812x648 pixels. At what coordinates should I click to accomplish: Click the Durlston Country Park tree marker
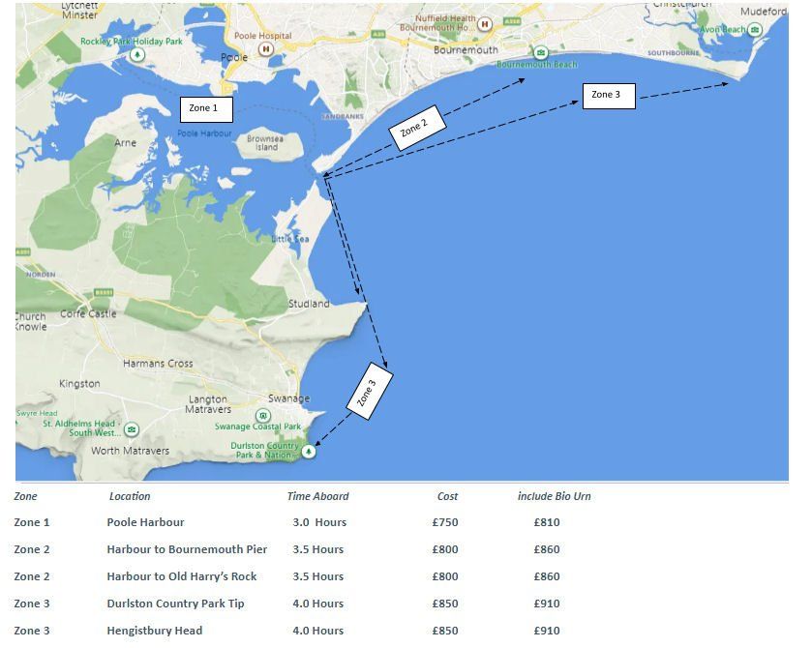click(309, 452)
